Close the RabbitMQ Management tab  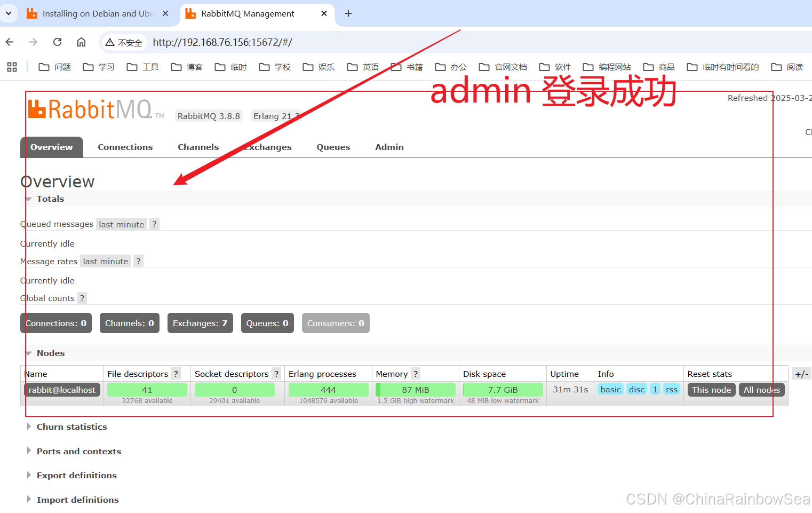(324, 13)
